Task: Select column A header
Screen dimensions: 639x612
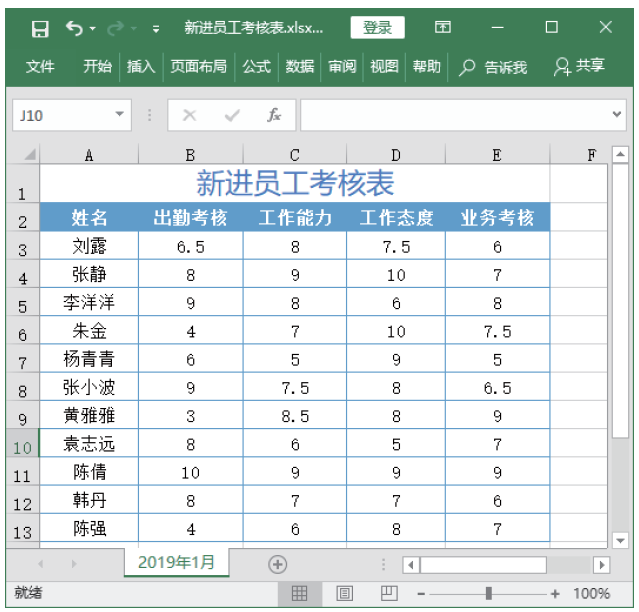Action: click(x=89, y=155)
